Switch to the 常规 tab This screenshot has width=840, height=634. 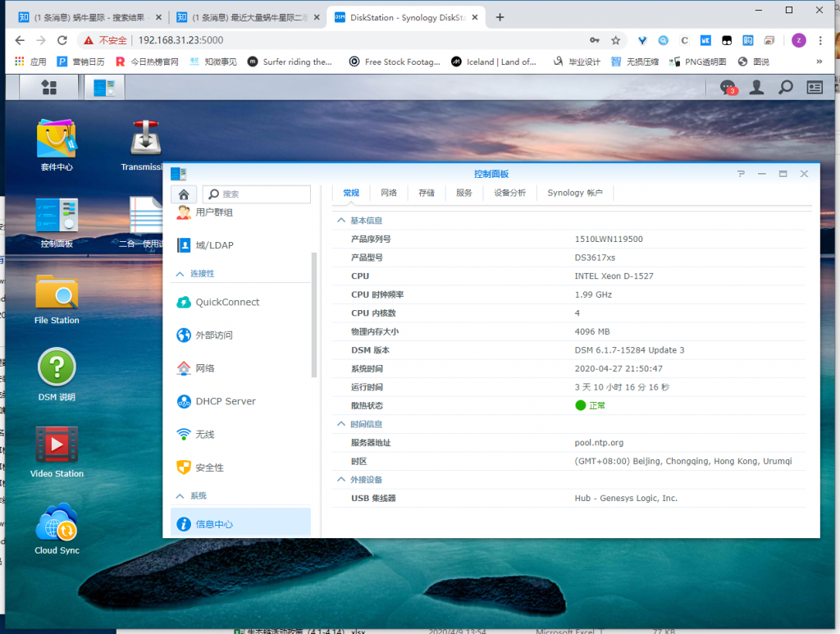pyautogui.click(x=351, y=193)
